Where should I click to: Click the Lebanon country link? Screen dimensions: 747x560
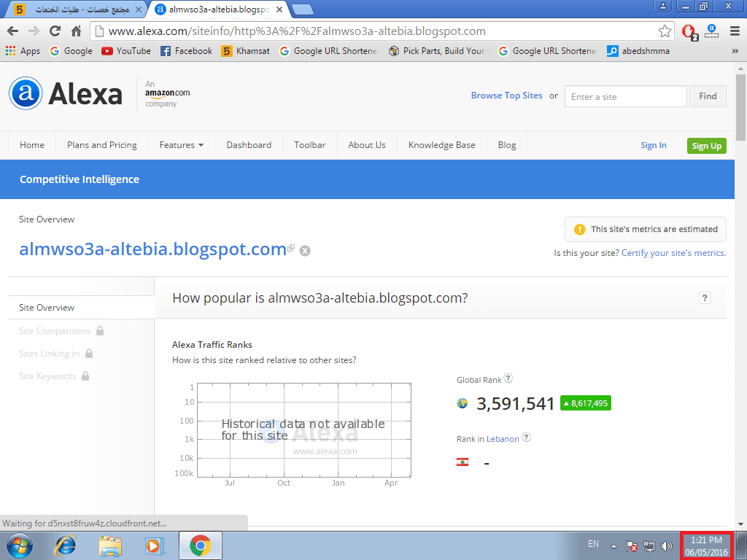(x=503, y=439)
